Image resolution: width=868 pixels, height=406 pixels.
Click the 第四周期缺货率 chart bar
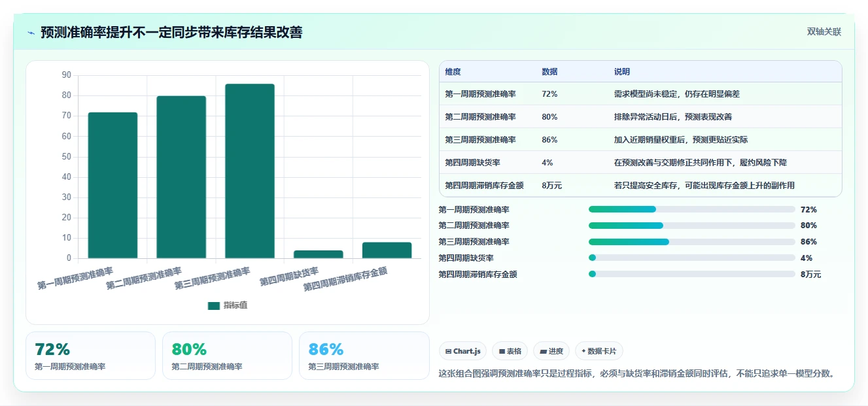tap(319, 254)
